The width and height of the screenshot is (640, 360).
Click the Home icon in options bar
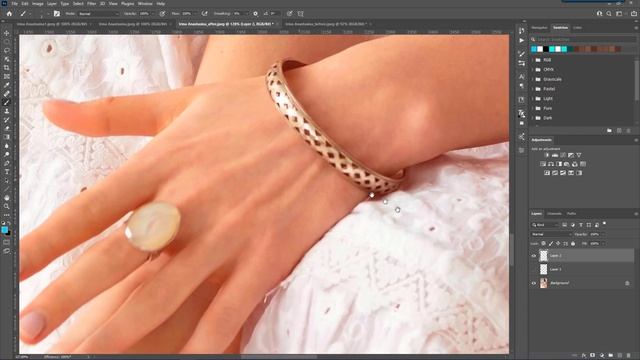click(9, 13)
